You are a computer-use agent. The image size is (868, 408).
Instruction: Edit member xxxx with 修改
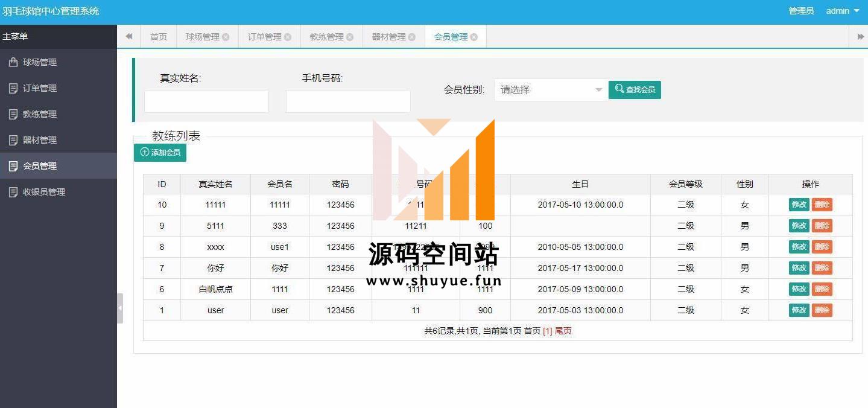[799, 247]
